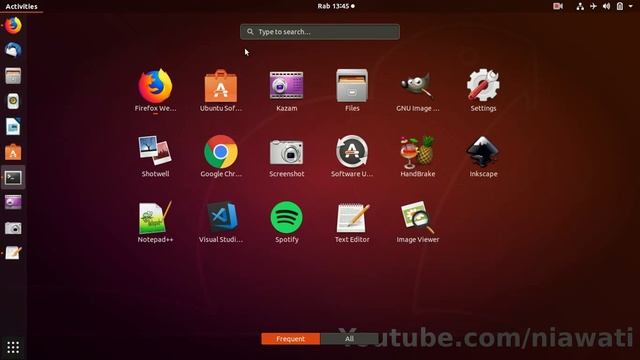Open Settings from app grid
The width and height of the screenshot is (640, 360).
tap(483, 90)
